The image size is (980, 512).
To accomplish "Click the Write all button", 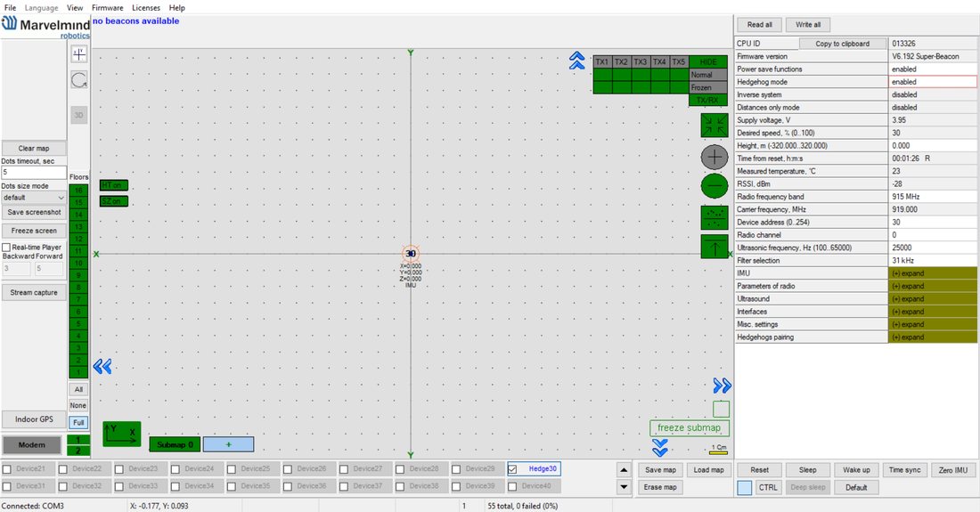I will [808, 25].
